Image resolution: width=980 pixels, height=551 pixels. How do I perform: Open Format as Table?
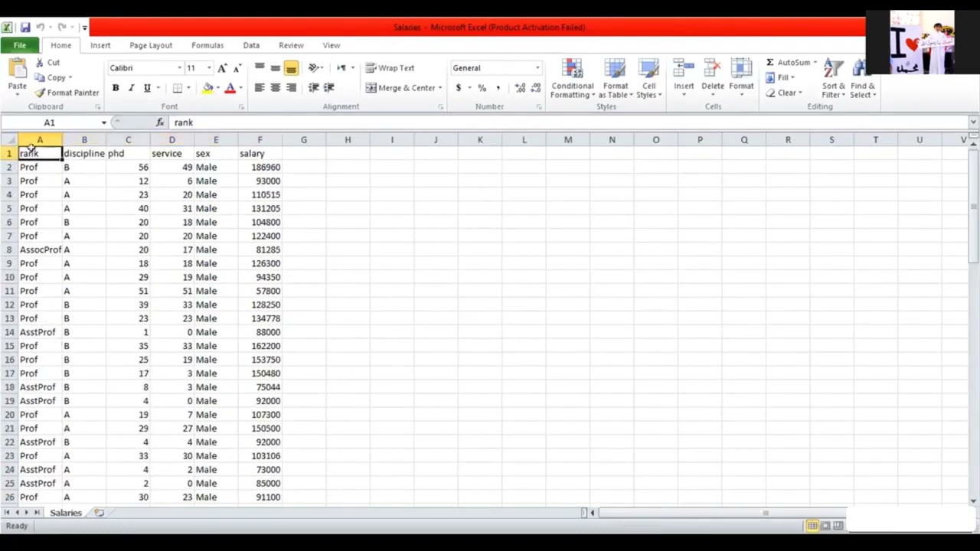tap(615, 79)
